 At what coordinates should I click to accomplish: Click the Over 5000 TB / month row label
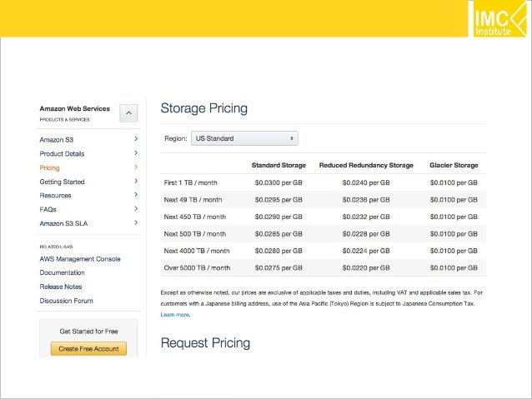pos(197,268)
